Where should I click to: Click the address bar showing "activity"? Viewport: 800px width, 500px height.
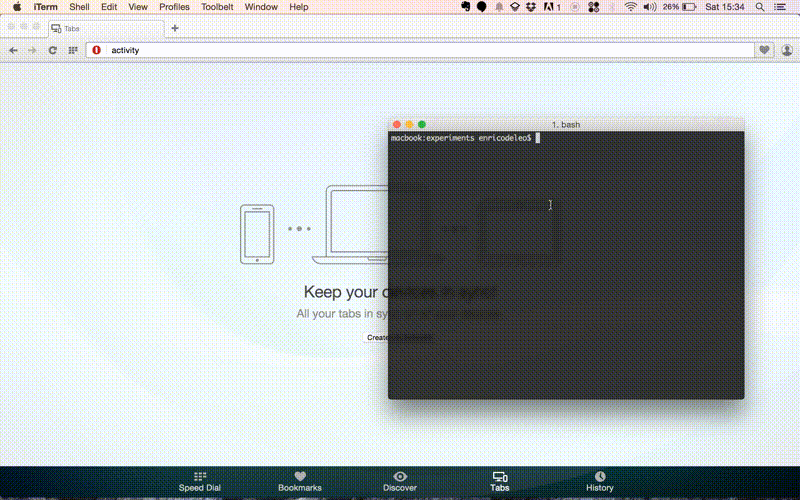click(420, 50)
